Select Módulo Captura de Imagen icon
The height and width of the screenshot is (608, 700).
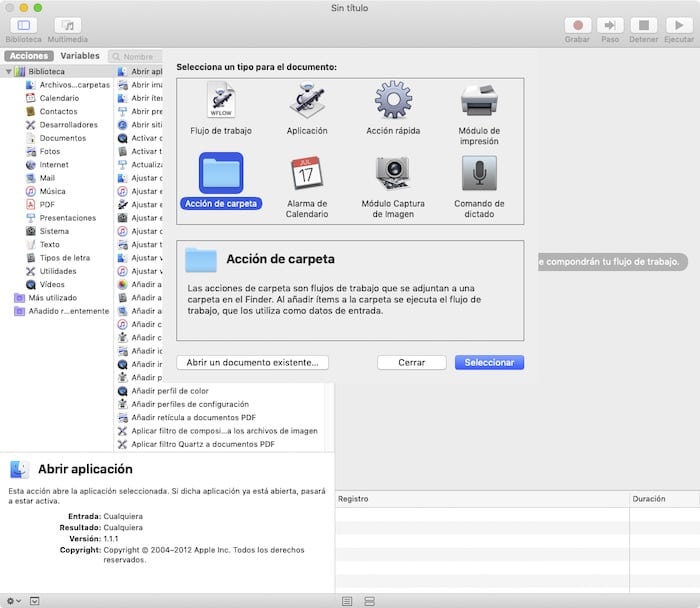pyautogui.click(x=393, y=173)
